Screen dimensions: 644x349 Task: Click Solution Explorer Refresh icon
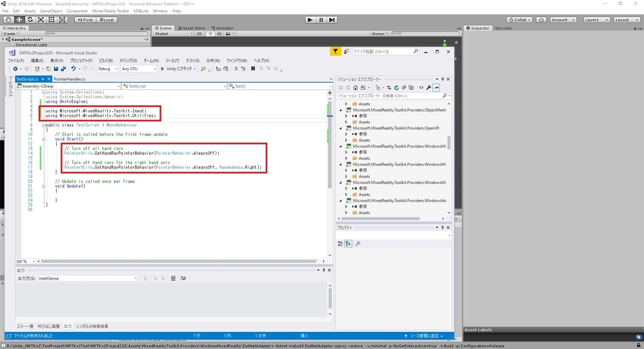pyautogui.click(x=396, y=88)
